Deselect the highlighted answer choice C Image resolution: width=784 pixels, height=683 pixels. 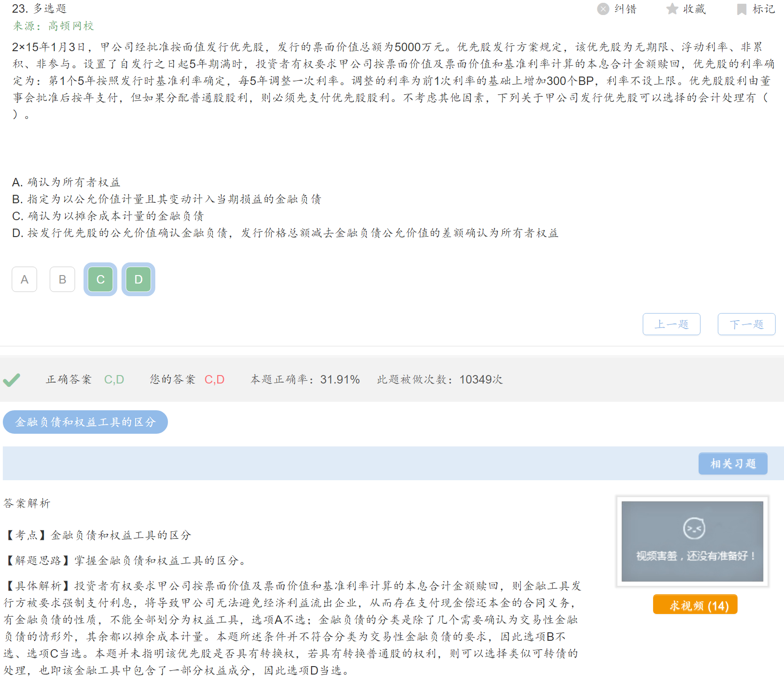(100, 279)
